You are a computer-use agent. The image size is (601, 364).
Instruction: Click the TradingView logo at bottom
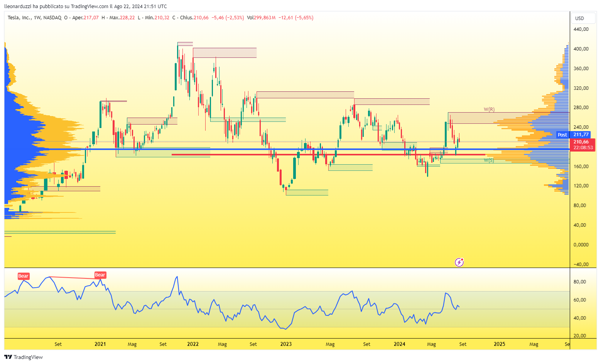coord(24,357)
